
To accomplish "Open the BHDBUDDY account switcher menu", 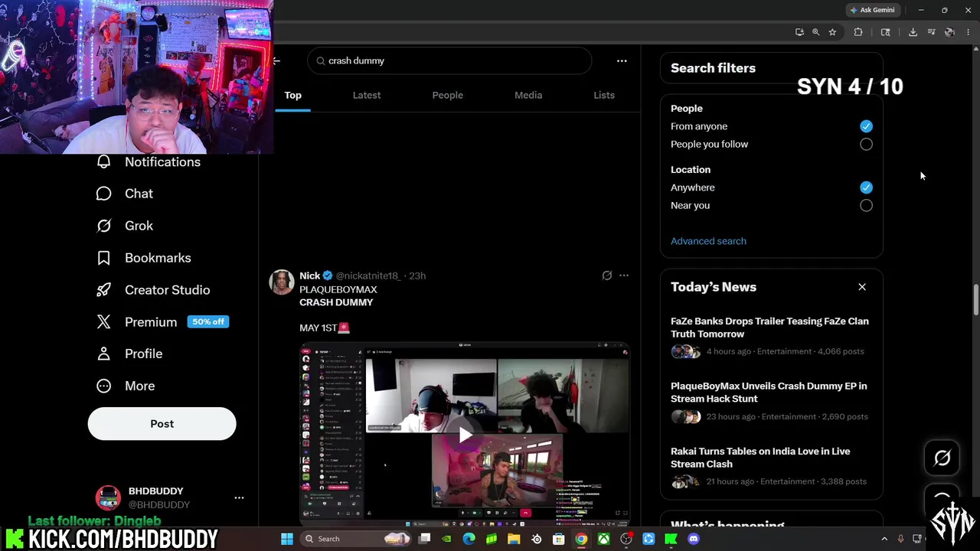I will click(239, 497).
